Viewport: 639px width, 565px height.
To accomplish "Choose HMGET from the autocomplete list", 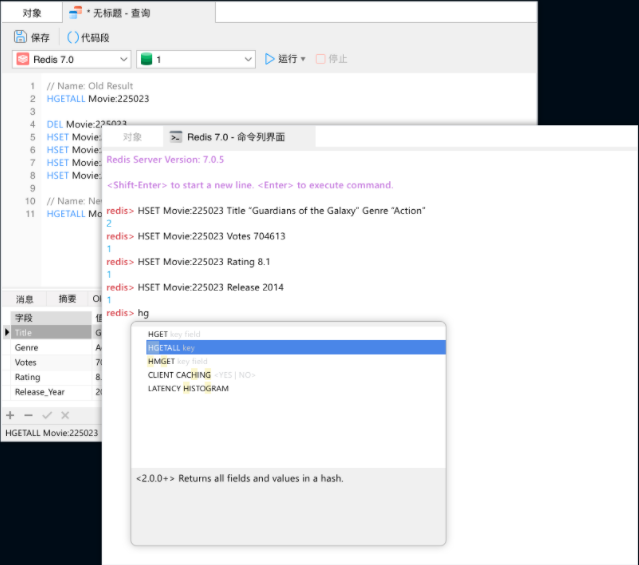I will 296,361.
